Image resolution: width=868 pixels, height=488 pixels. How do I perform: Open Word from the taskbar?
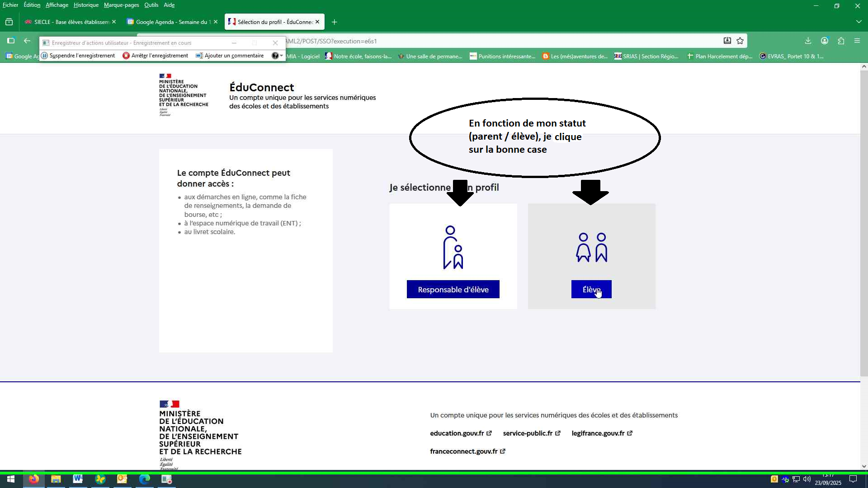click(x=78, y=479)
